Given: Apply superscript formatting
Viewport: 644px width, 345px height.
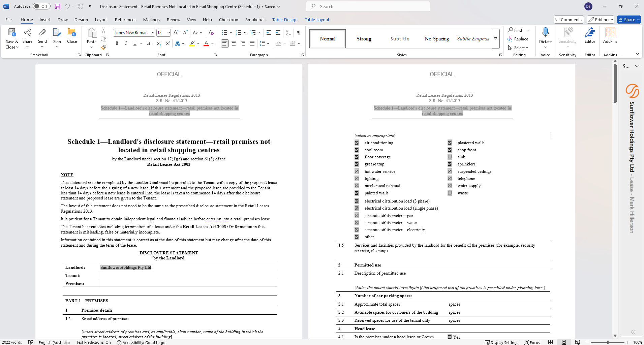Looking at the screenshot, I should pyautogui.click(x=168, y=43).
